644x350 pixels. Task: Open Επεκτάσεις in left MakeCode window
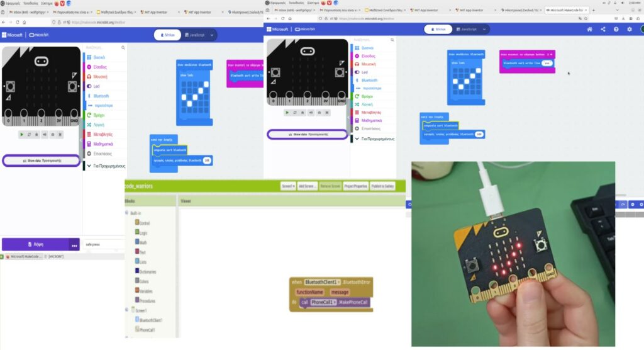(104, 154)
